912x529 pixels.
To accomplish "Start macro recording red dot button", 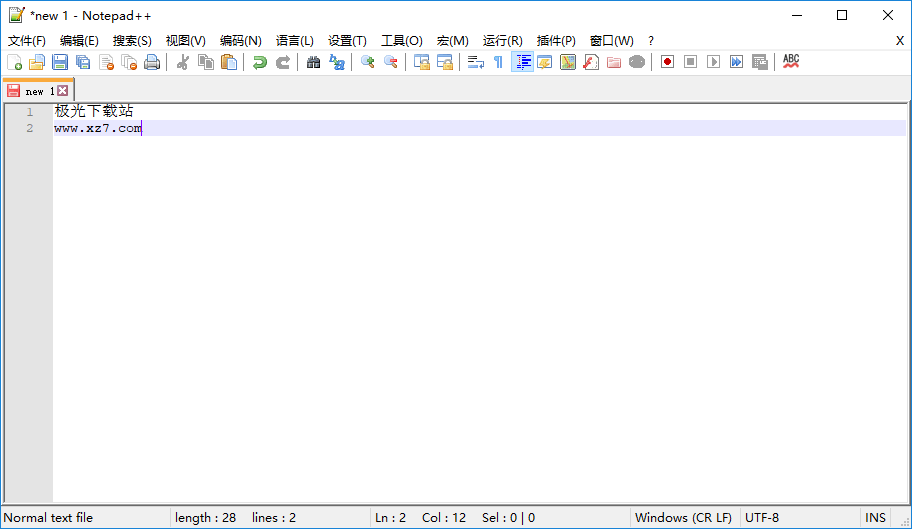I will point(667,62).
